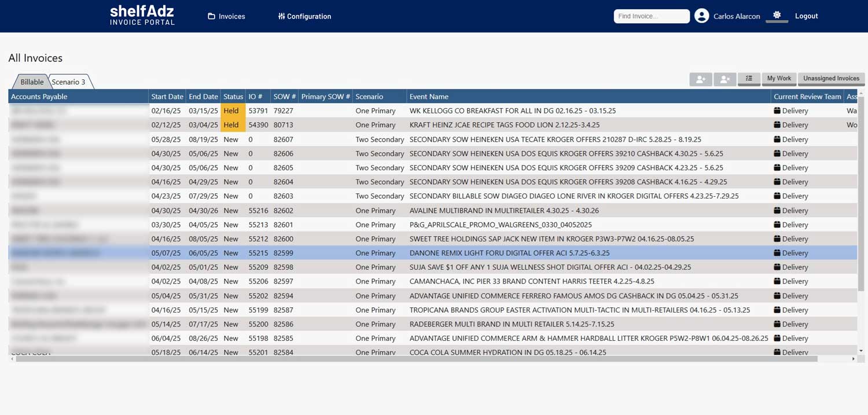Select Arm & Hammer Hardball Litter event
The image size is (868, 415).
[589, 339]
